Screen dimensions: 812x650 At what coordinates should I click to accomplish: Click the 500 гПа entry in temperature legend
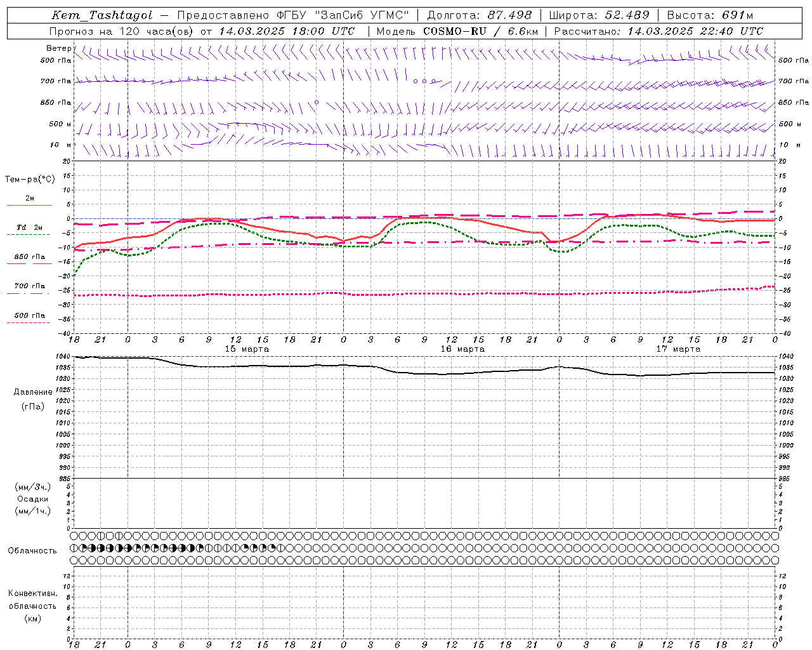tap(29, 315)
